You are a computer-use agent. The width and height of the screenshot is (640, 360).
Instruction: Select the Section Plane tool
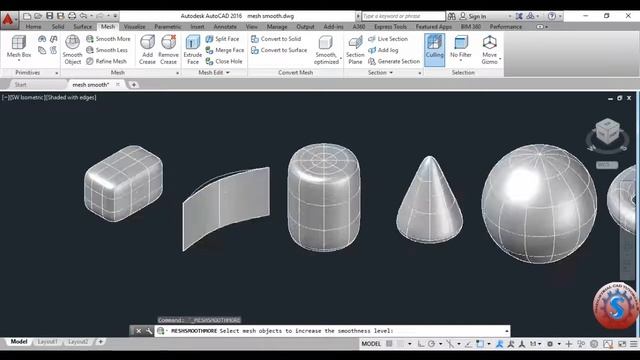pyautogui.click(x=355, y=49)
